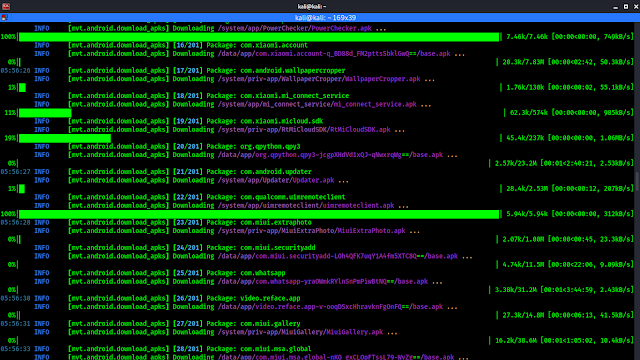Screen dimensions: 640x360
Task: Click the line 'Package: com.miui.msa.global'
Action: pos(259,349)
